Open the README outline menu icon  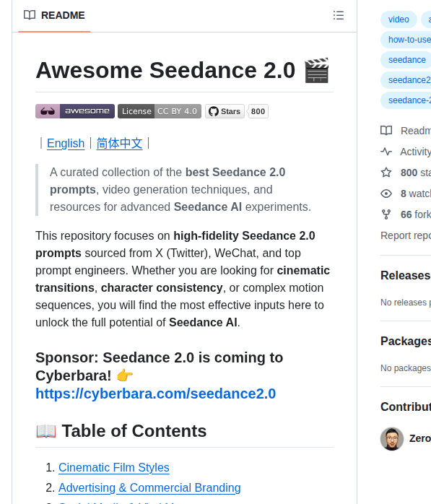pyautogui.click(x=339, y=15)
